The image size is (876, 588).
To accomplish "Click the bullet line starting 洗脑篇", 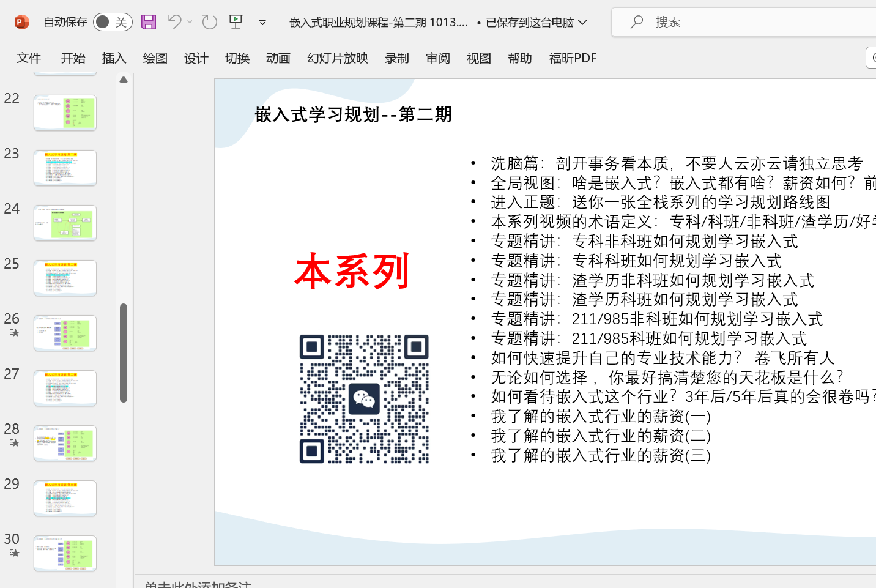I will pyautogui.click(x=677, y=163).
